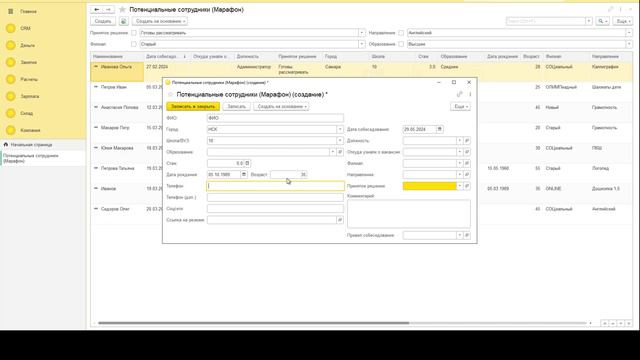
Task: Sort by Возраст column header
Action: pos(531,56)
